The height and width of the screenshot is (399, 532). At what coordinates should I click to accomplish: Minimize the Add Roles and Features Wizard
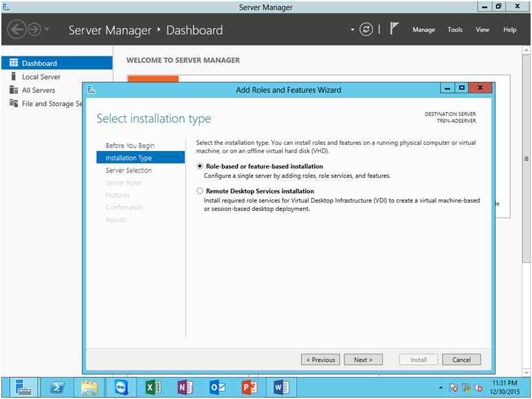click(x=447, y=88)
